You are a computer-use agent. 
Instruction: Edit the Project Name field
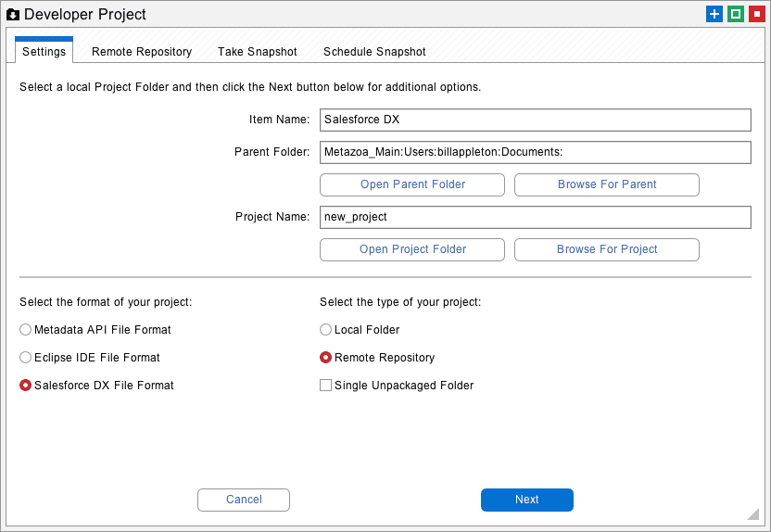point(535,217)
